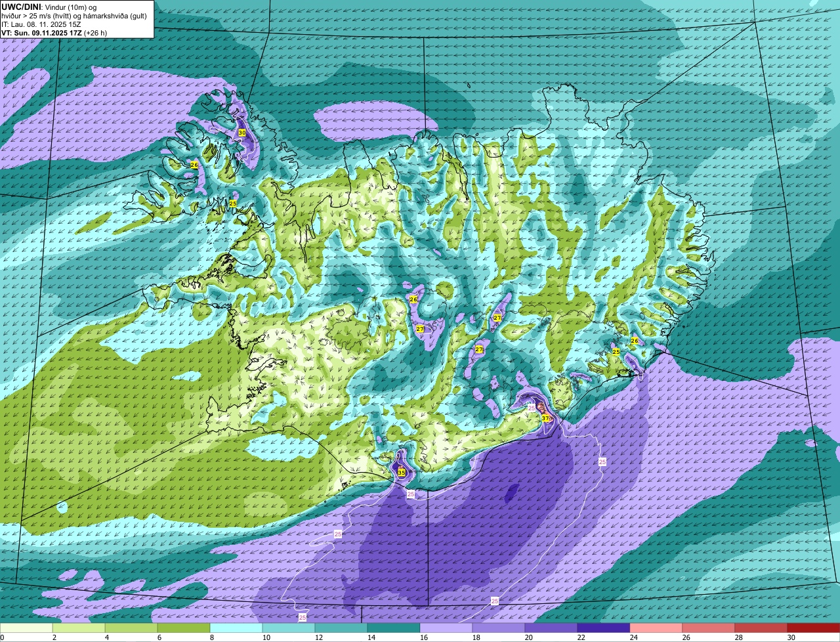Viewport: 840px width, 642px height.
Task: Click the 22–24 m/s dark indigo legend swatch
Action: point(604,628)
